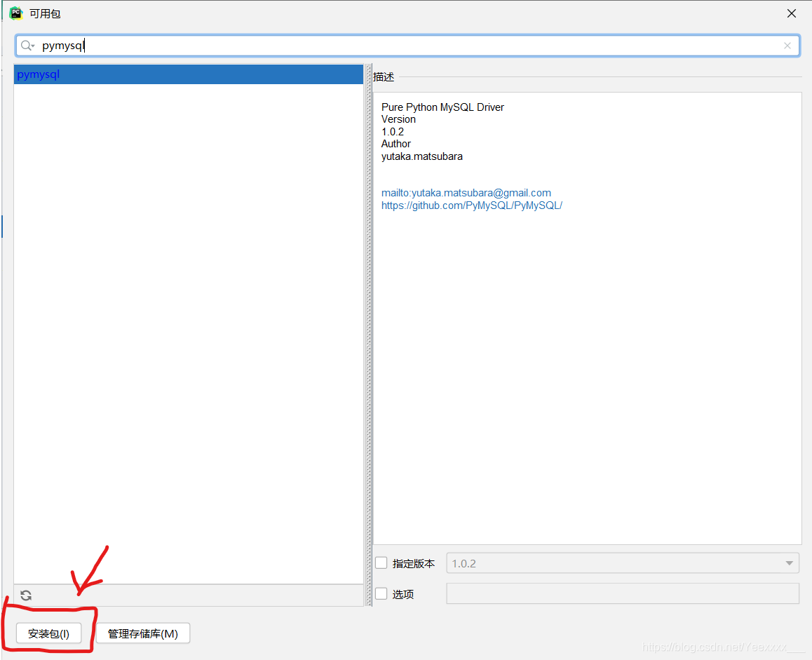Viewport: 812px width, 660px height.
Task: Reload the package list via refresh icon
Action: coord(26,595)
